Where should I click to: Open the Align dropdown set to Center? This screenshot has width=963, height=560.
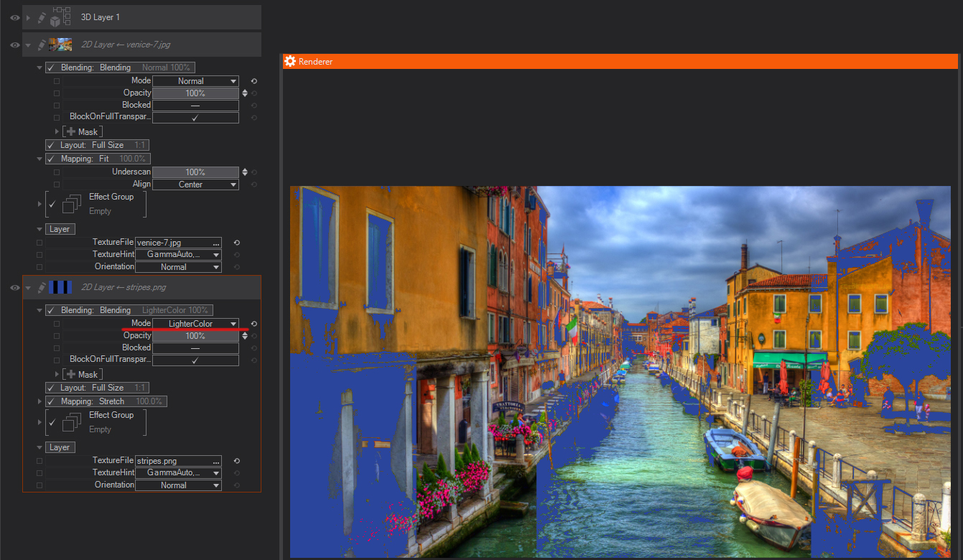pos(195,185)
